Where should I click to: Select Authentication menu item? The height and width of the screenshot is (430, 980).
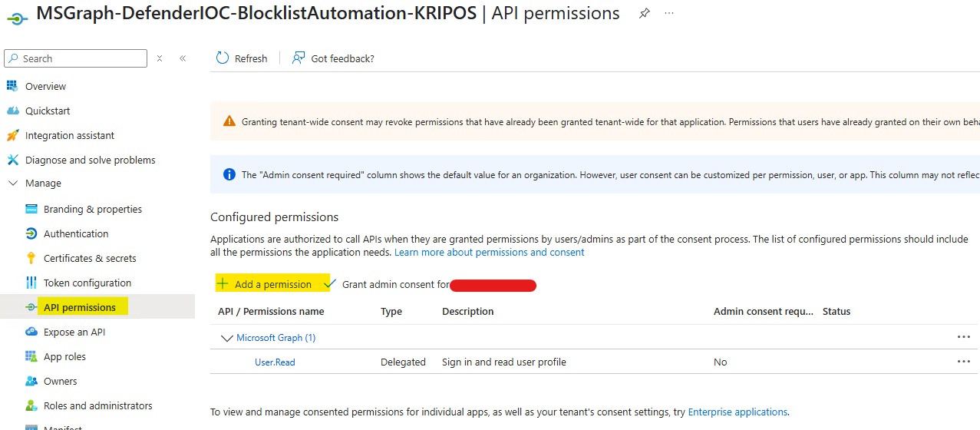coord(76,233)
